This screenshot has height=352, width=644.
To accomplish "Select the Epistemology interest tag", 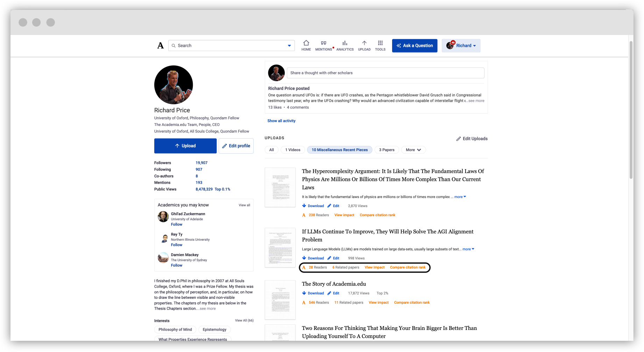I will coord(214,330).
